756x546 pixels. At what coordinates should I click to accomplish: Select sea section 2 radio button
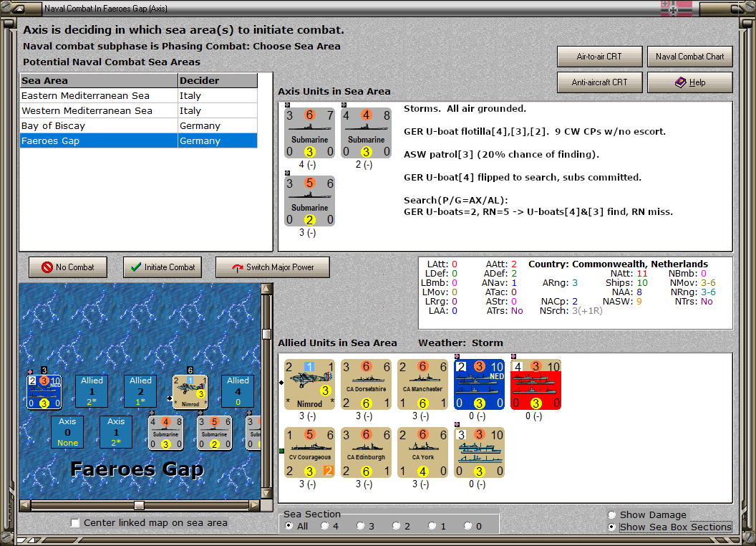click(396, 526)
